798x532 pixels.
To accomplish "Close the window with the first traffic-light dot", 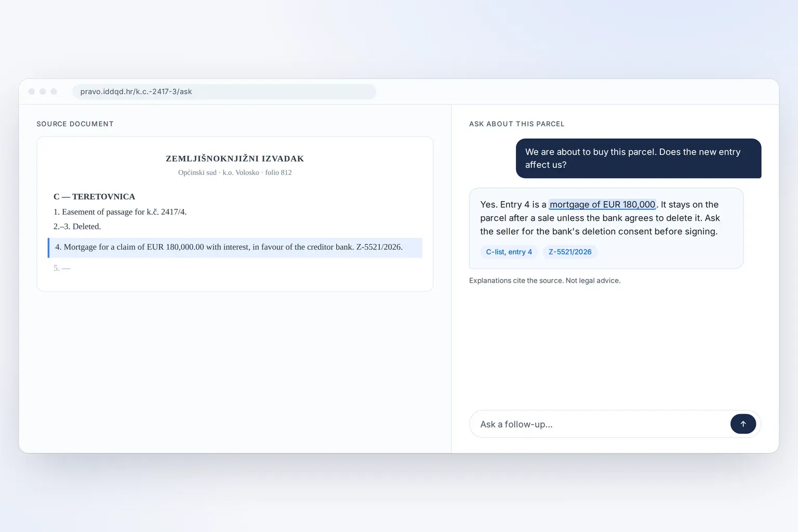I will click(x=32, y=91).
